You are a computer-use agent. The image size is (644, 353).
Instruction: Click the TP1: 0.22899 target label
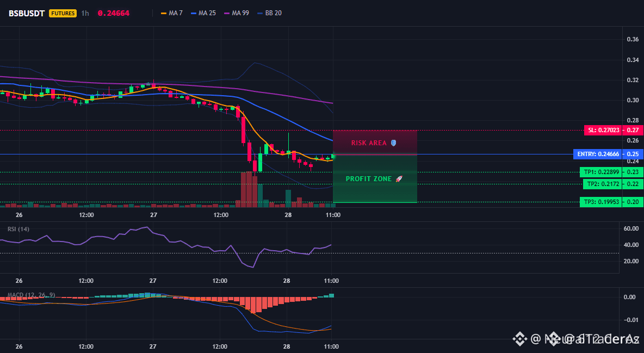(x=601, y=172)
